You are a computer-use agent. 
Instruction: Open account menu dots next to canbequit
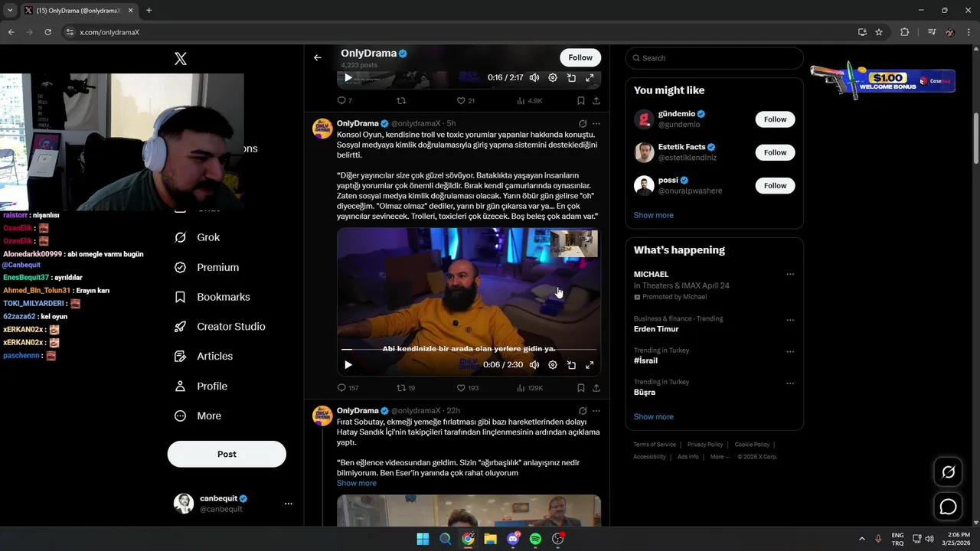pos(289,504)
